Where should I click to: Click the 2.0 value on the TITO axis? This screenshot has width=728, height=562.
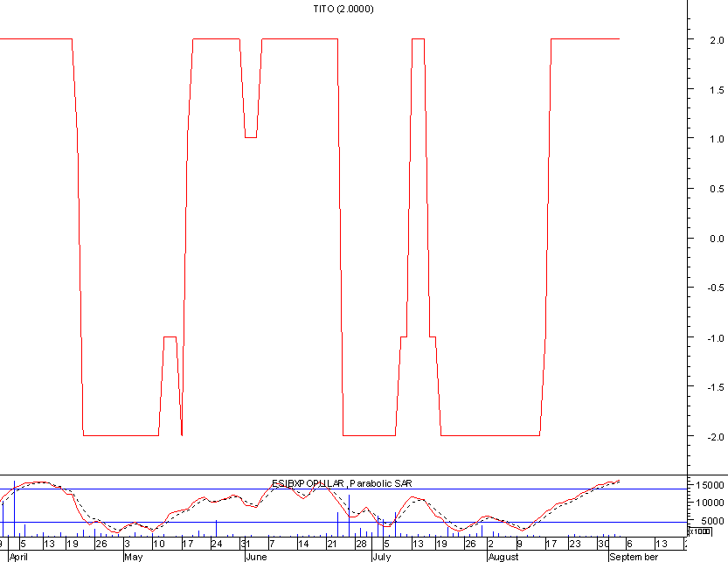(x=717, y=40)
